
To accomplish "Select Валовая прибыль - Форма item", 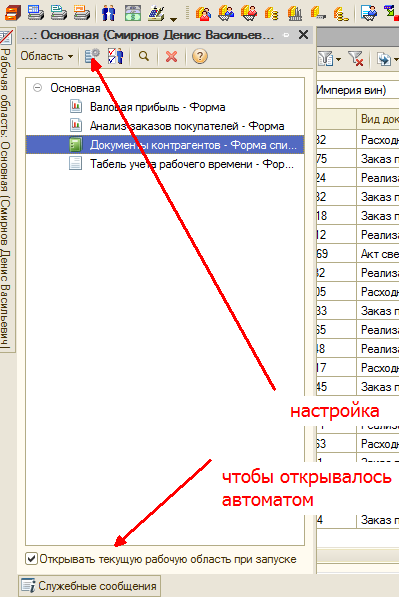I will (x=157, y=107).
